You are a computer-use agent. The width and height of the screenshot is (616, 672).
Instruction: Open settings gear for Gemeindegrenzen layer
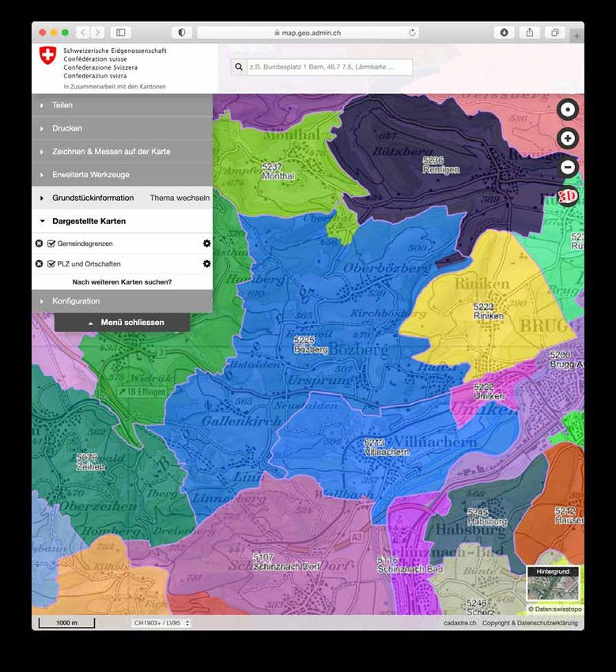[207, 244]
